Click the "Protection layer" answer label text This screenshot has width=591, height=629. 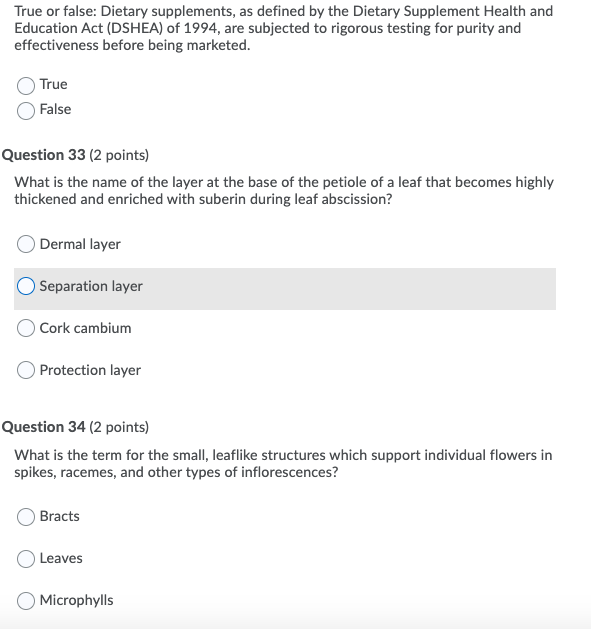(90, 370)
